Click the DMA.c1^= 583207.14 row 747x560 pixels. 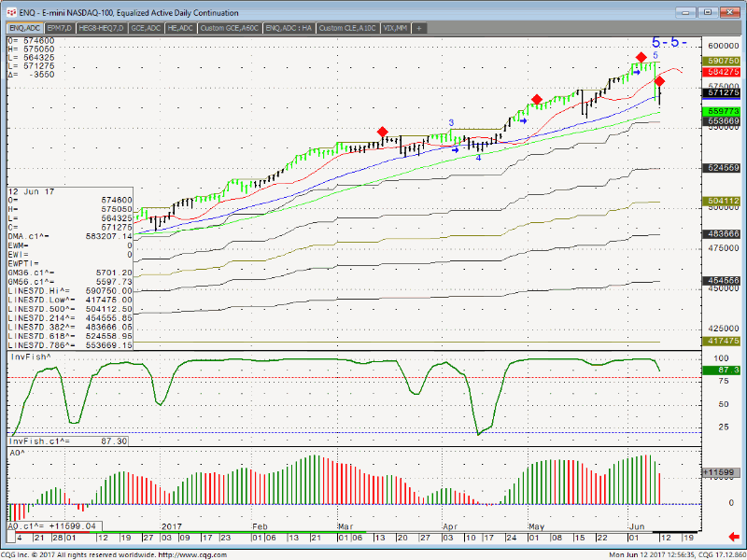tap(70, 236)
